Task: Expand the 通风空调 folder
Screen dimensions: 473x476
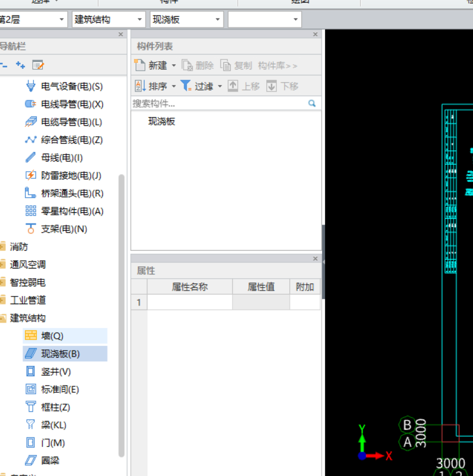Action: click(3, 264)
